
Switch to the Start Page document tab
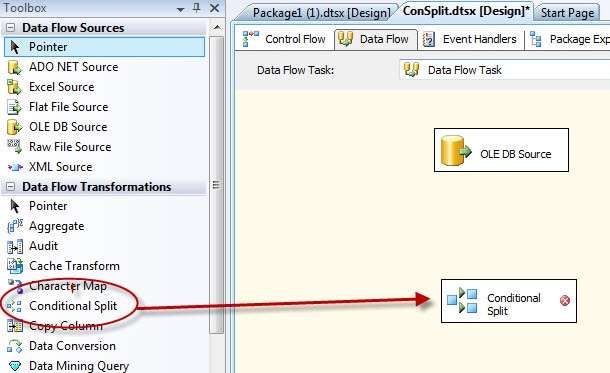click(567, 13)
